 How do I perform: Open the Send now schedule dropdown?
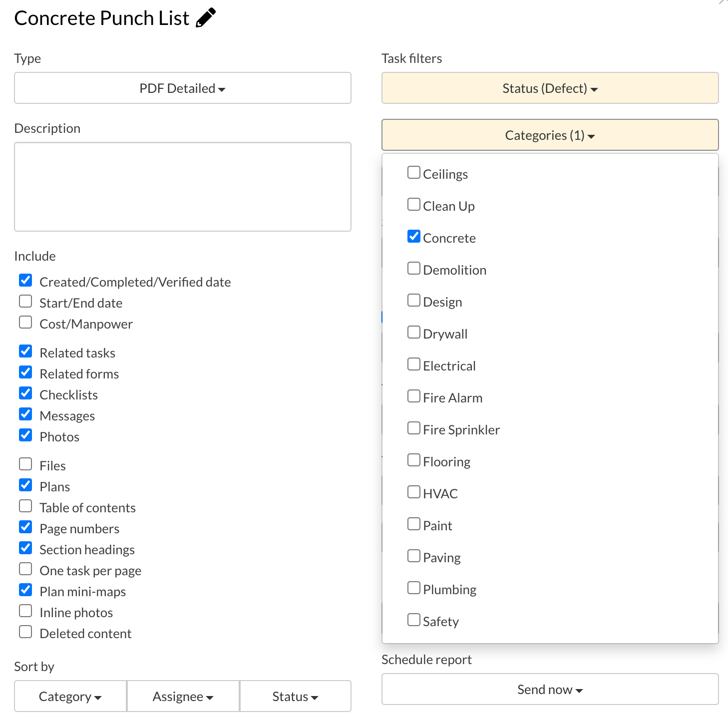click(x=550, y=690)
